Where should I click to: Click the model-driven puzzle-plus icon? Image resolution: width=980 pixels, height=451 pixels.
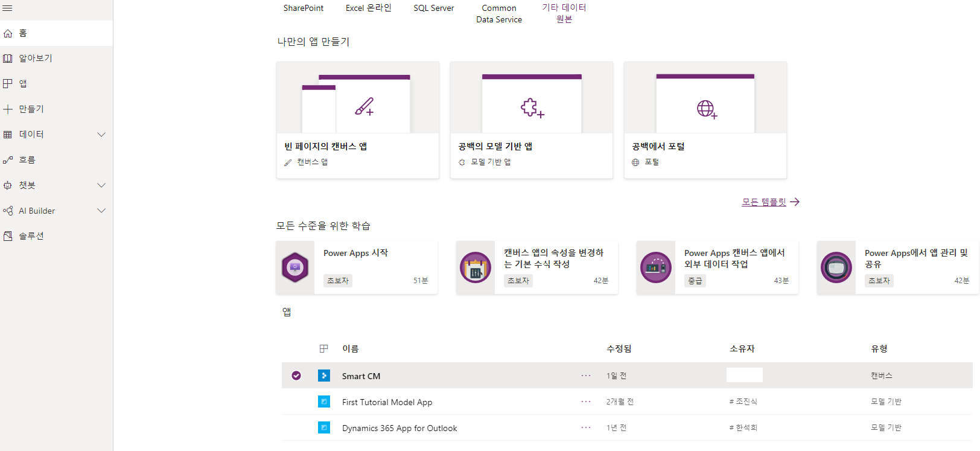pyautogui.click(x=532, y=108)
